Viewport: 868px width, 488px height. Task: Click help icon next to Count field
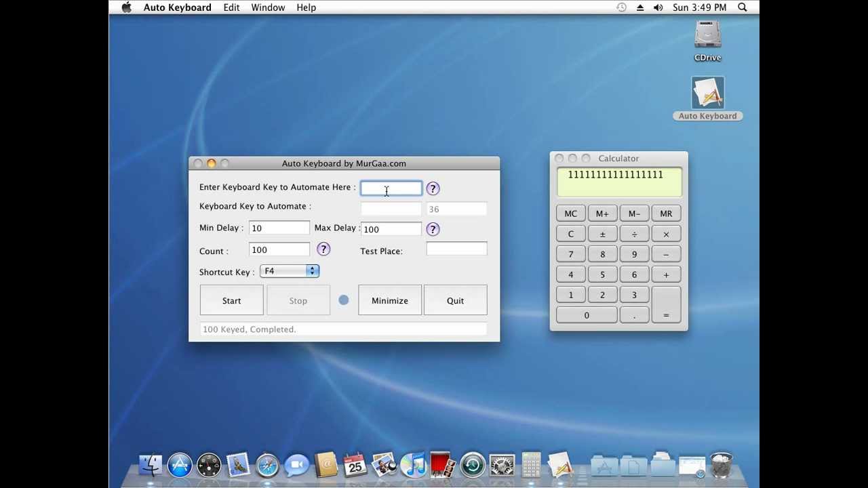tap(323, 249)
